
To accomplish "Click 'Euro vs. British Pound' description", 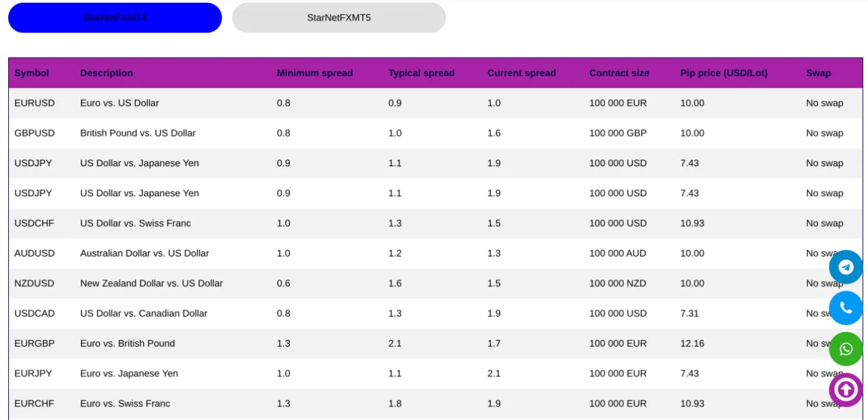I will coord(127,343).
